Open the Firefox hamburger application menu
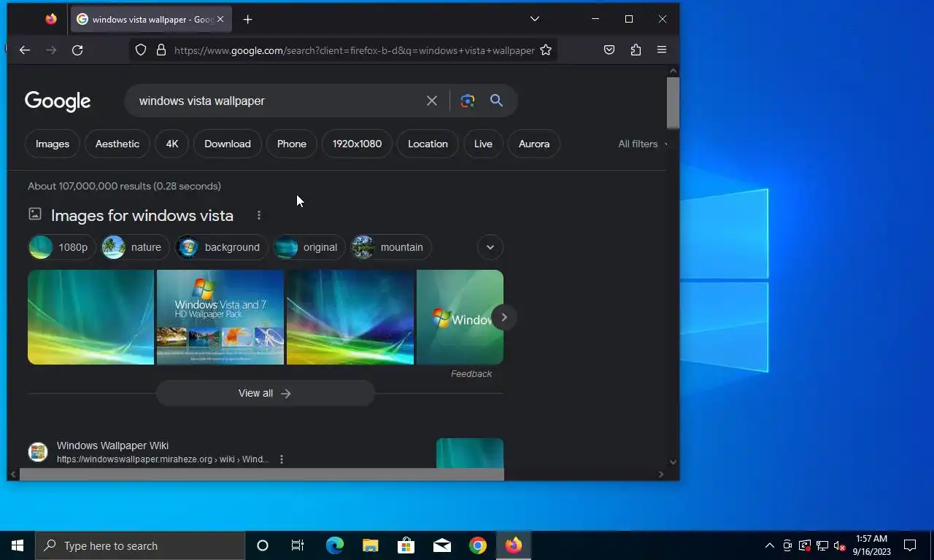The width and height of the screenshot is (934, 560). [x=662, y=50]
